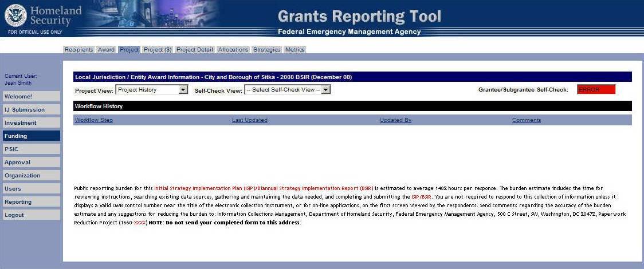Select Funding in the sidebar
644x269 pixels.
(31, 136)
